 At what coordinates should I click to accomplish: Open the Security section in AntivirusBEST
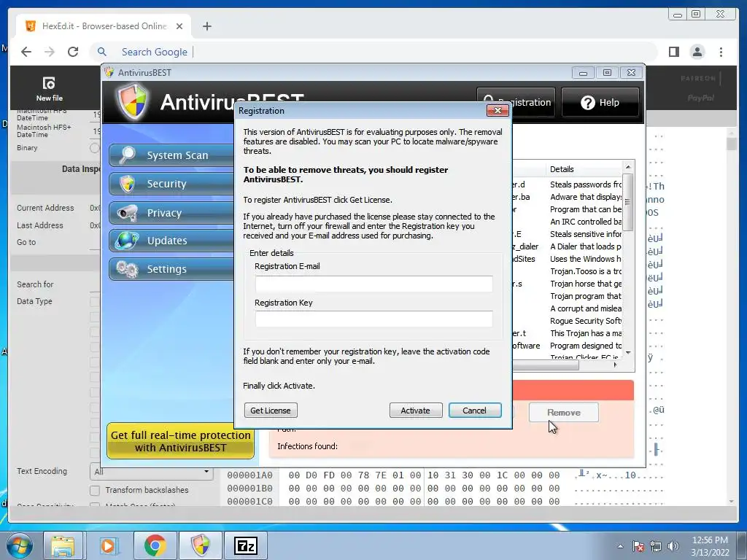(171, 184)
